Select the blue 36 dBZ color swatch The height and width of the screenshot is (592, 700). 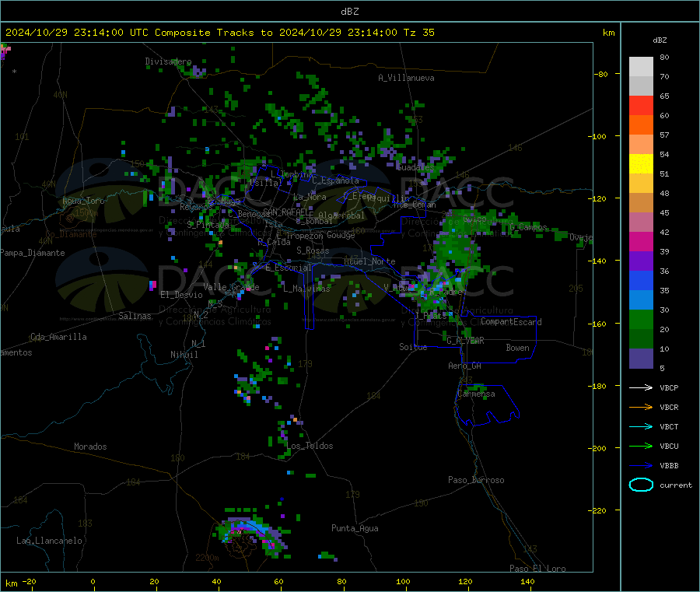click(x=641, y=280)
